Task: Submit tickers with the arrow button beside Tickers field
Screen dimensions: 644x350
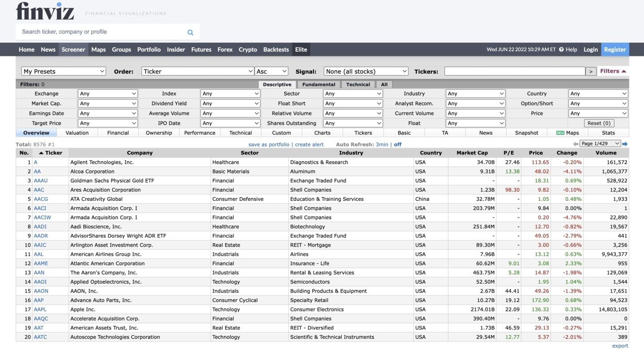Action: tap(591, 71)
